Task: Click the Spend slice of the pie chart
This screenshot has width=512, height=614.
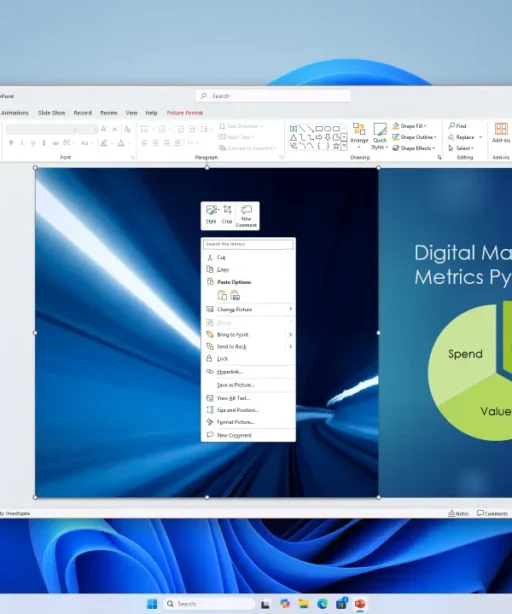Action: tap(465, 354)
